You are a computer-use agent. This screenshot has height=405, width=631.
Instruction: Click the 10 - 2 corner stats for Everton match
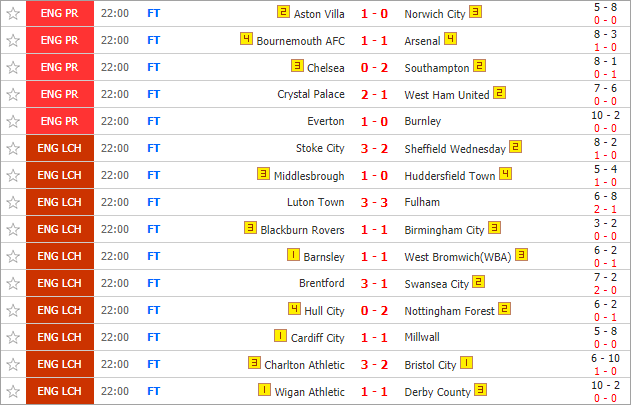(605, 116)
